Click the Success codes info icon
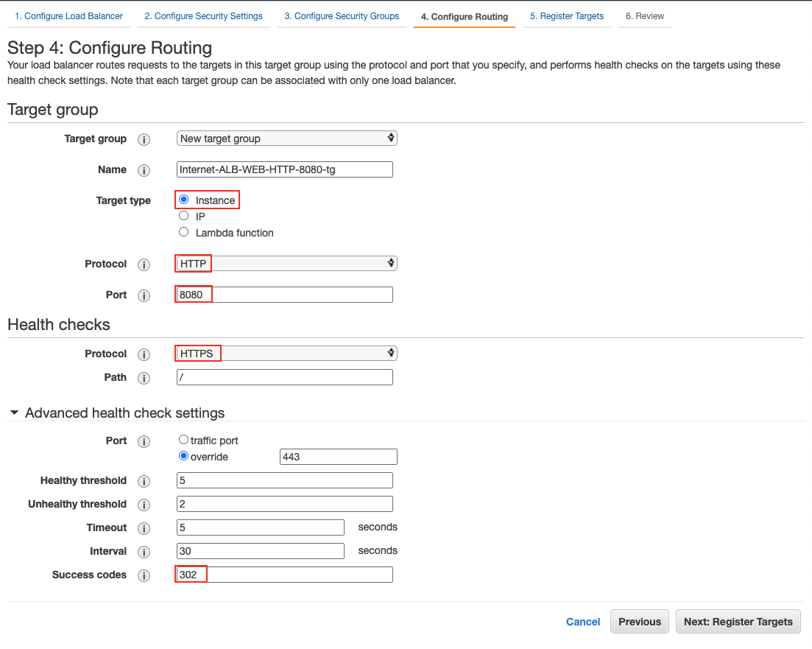 (x=144, y=575)
